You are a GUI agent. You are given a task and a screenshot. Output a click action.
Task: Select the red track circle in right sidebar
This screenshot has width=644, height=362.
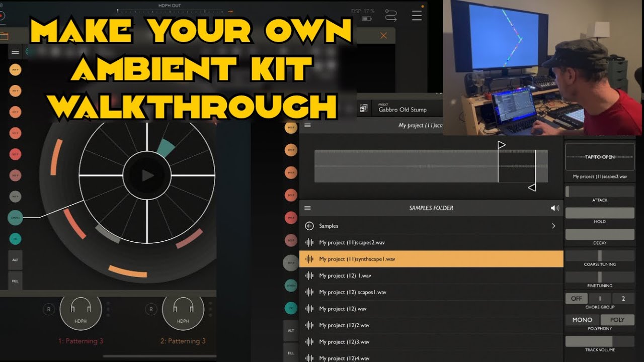tap(291, 217)
